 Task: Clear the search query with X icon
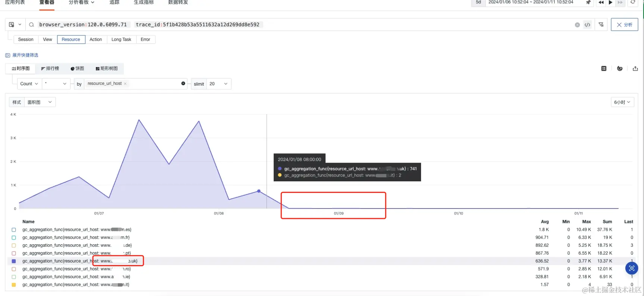coord(577,25)
